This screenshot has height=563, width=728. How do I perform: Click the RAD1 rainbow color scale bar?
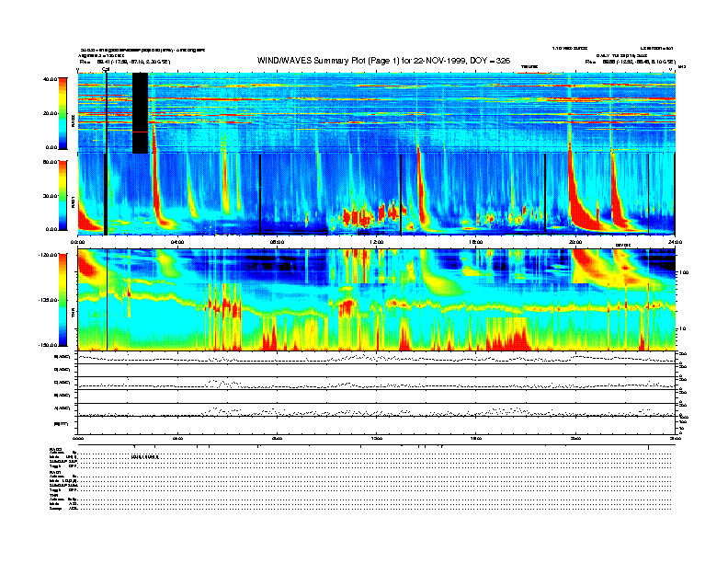point(63,195)
